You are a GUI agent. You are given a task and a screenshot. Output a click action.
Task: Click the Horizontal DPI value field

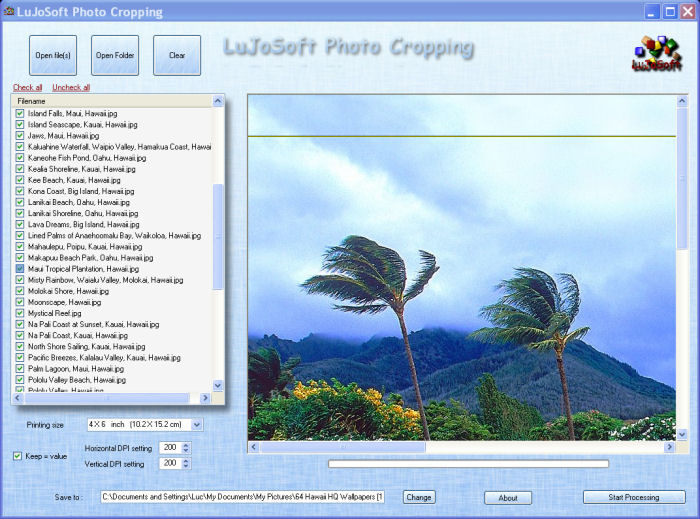pyautogui.click(x=171, y=448)
